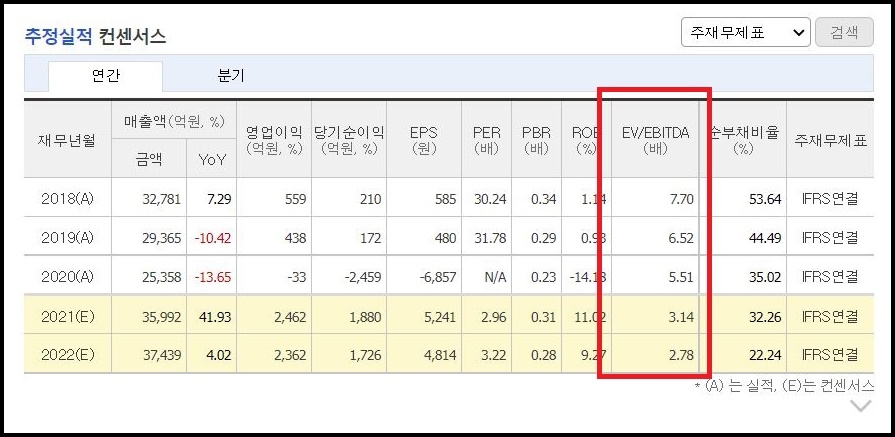Click net debt ratio value 35.02
895x437 pixels.
coord(765,277)
